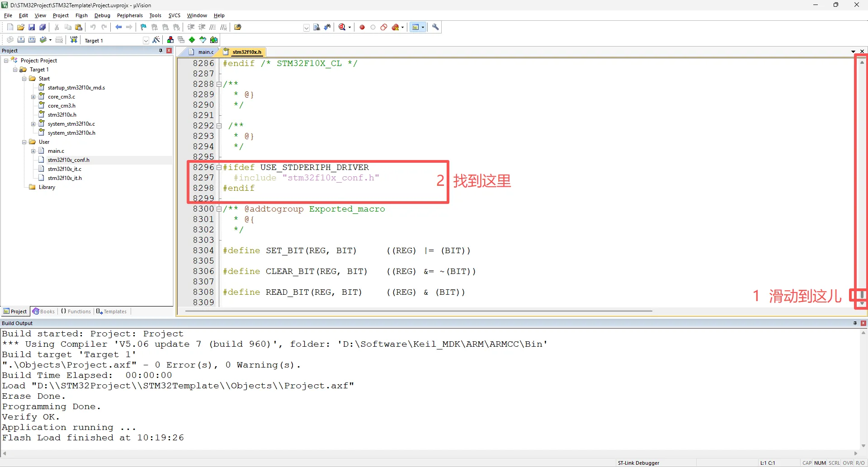Start or stop the debug session
The image size is (868, 467).
click(342, 27)
